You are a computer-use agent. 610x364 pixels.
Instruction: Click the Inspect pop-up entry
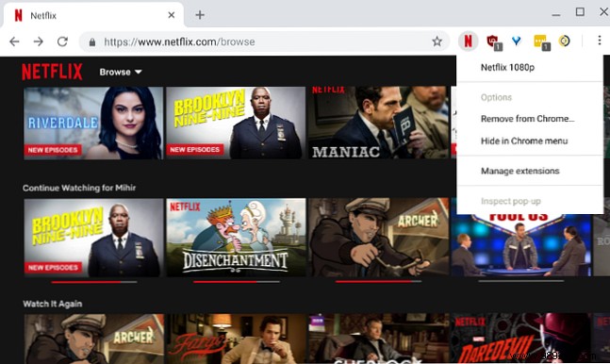510,201
